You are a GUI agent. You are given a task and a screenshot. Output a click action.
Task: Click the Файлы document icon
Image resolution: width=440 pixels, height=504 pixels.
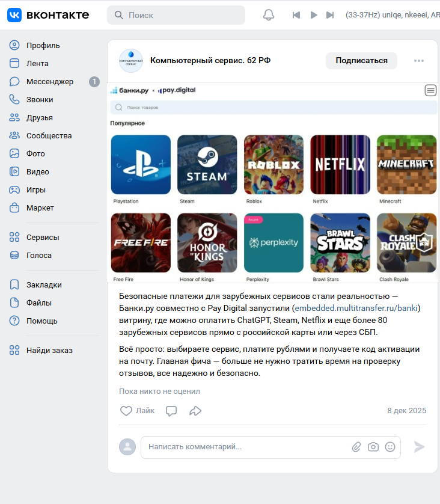click(x=14, y=303)
